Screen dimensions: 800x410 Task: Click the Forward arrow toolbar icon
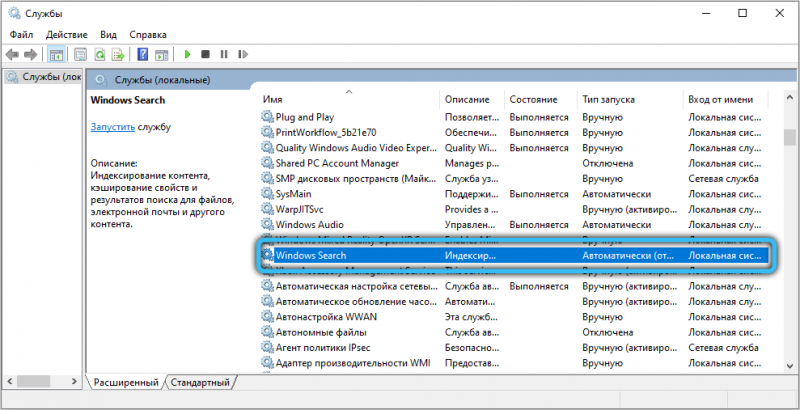(31, 54)
